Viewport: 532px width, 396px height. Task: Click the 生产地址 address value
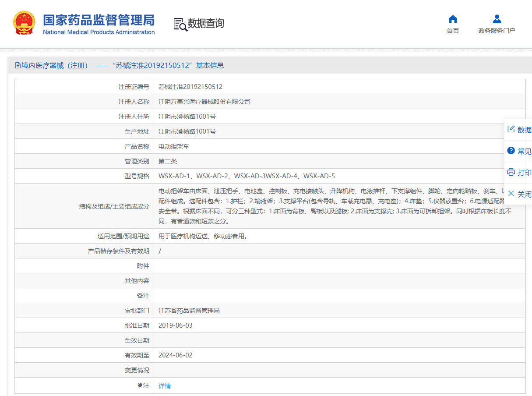[x=187, y=131]
